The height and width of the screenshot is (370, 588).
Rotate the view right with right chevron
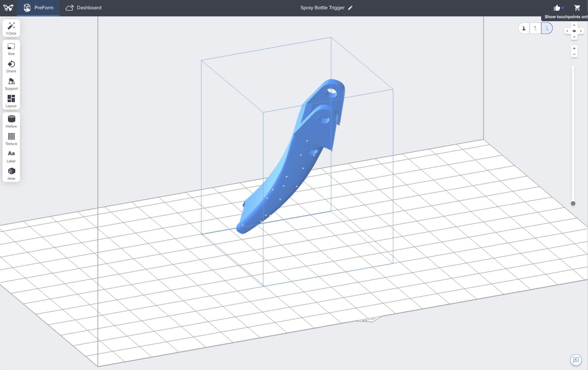coord(581,31)
